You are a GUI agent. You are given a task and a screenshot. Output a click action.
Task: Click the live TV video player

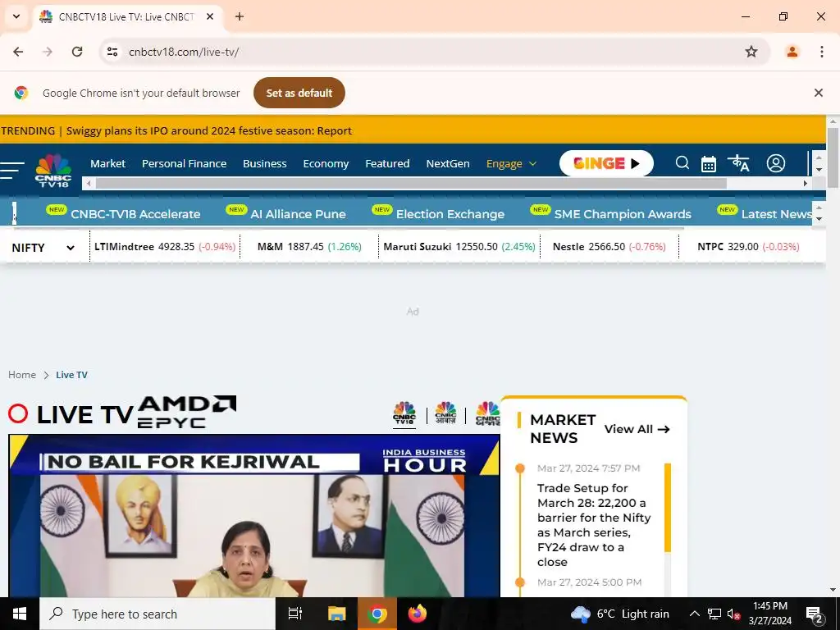254,515
